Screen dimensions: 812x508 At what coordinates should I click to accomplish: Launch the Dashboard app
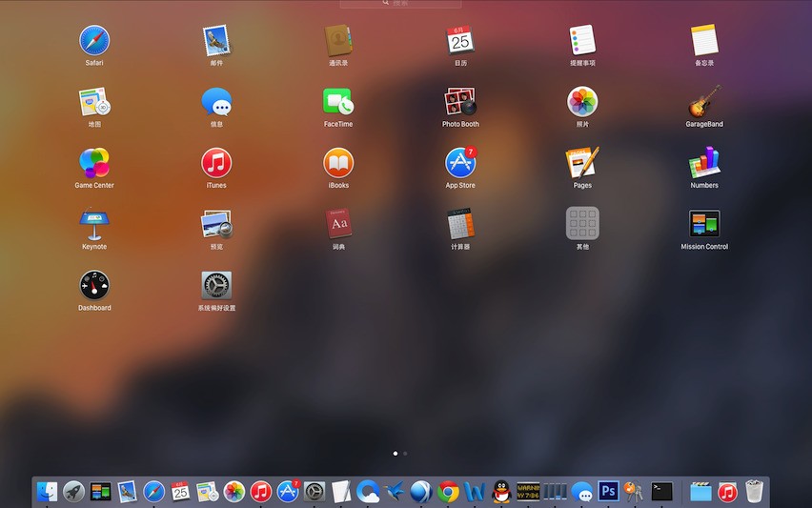pyautogui.click(x=94, y=285)
